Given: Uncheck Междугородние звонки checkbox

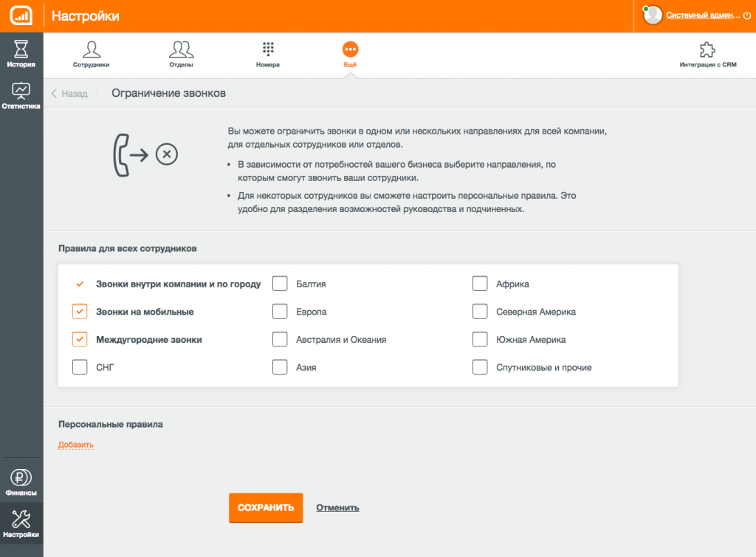Looking at the screenshot, I should coord(80,340).
